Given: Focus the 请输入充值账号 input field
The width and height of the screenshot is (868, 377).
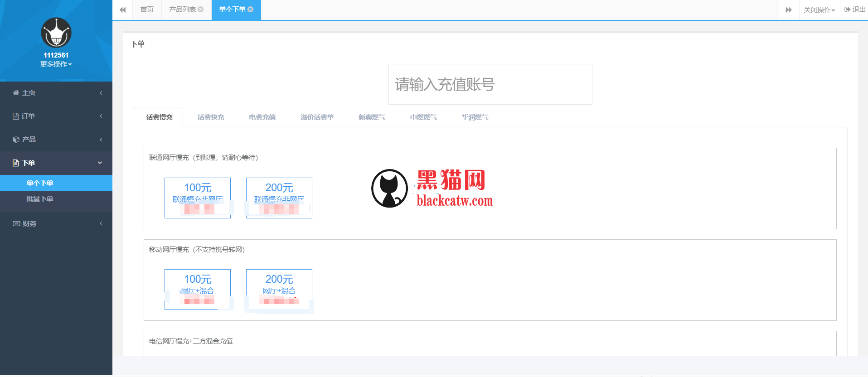Looking at the screenshot, I should pyautogui.click(x=490, y=84).
